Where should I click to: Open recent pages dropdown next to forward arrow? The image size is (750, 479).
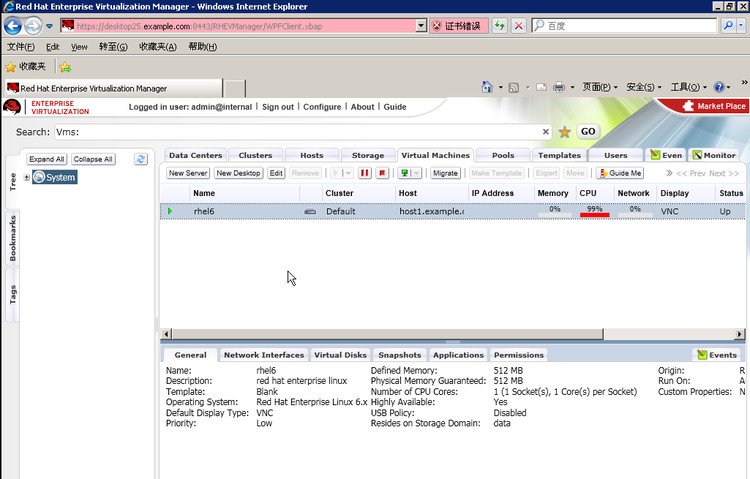coord(49,26)
